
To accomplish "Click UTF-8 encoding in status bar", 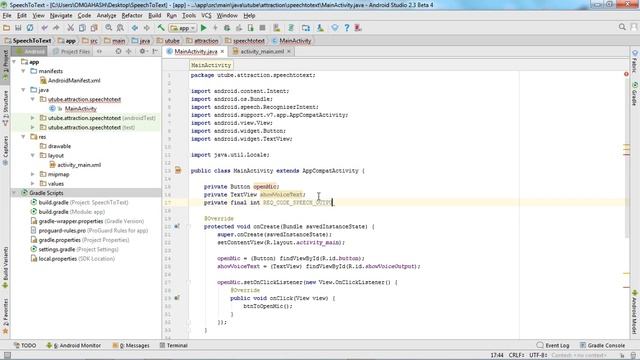I will (538, 356).
